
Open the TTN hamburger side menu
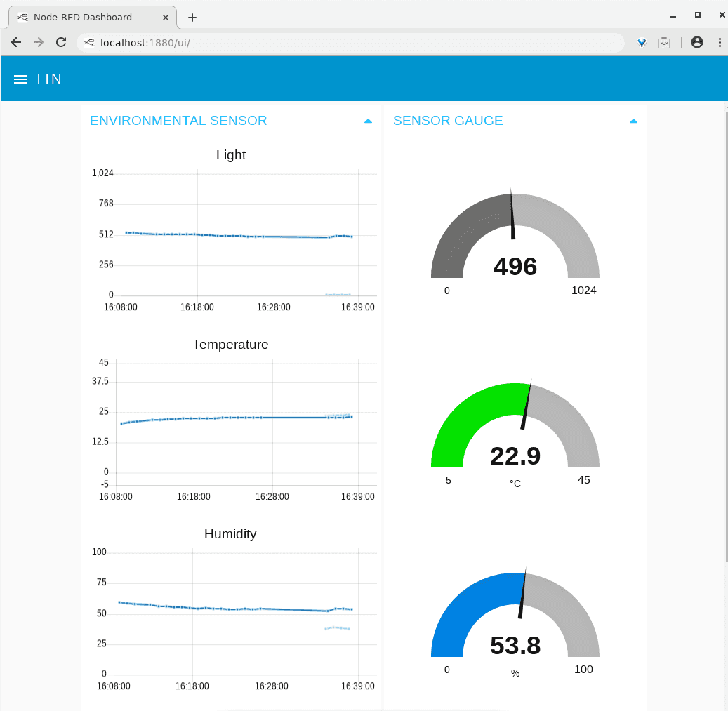[20, 79]
